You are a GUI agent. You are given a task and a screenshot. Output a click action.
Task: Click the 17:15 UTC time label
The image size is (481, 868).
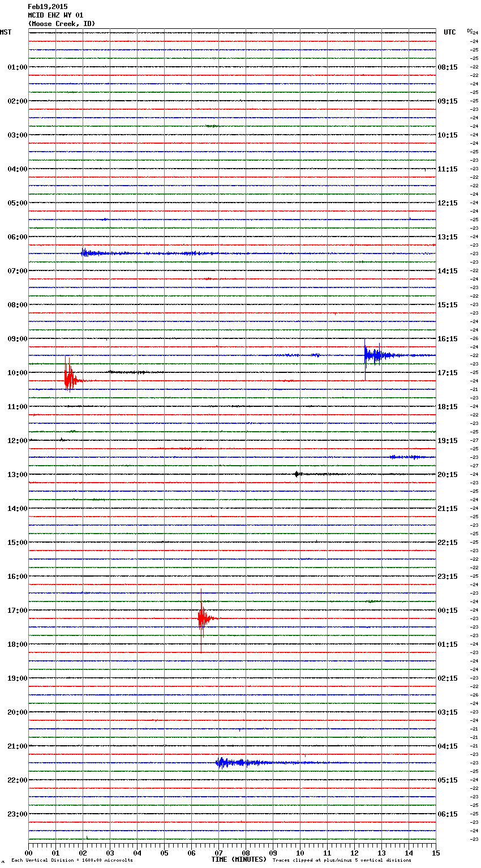tap(448, 373)
